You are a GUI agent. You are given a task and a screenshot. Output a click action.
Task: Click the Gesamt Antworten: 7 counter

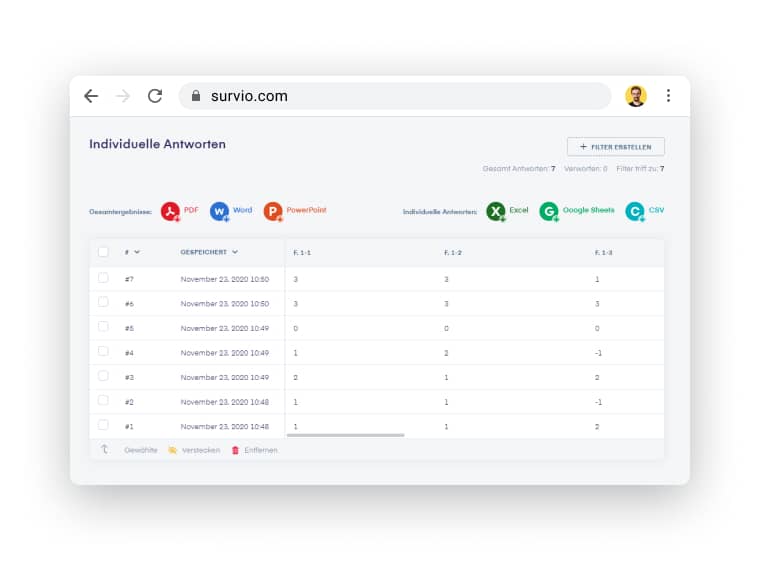tap(519, 169)
